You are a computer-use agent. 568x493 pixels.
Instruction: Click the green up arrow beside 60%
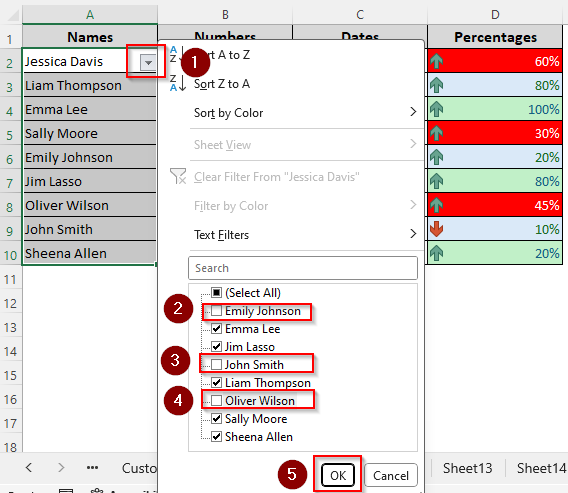tap(437, 61)
